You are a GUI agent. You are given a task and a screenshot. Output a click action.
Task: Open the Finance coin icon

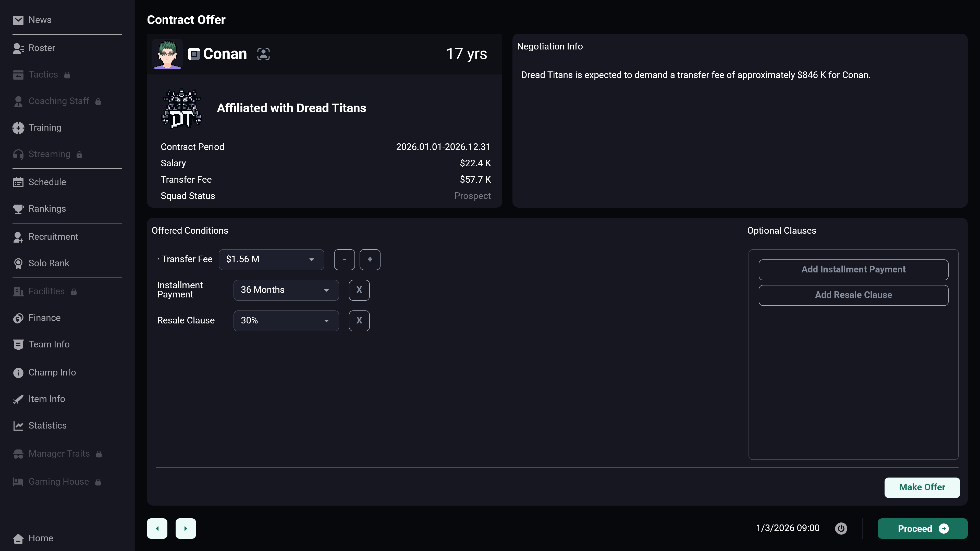point(18,318)
